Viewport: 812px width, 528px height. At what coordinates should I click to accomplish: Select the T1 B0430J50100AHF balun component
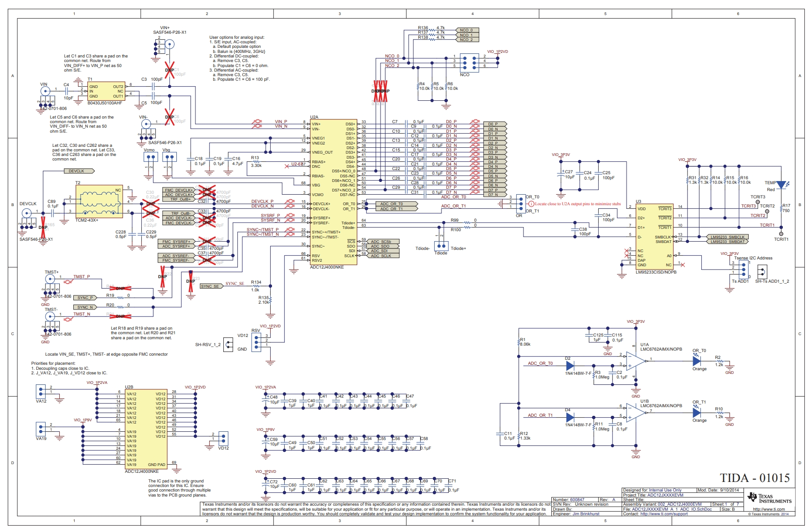[x=106, y=91]
